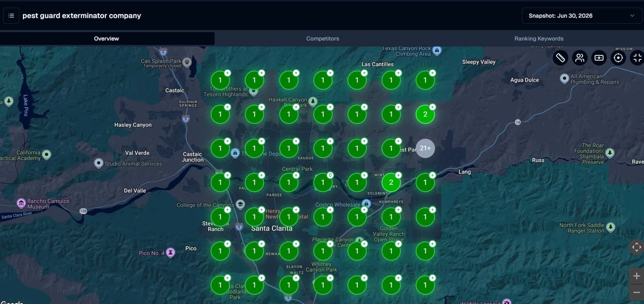Click the Studio Animal Services map pin
Image resolution: width=644 pixels, height=304 pixels.
(x=99, y=163)
